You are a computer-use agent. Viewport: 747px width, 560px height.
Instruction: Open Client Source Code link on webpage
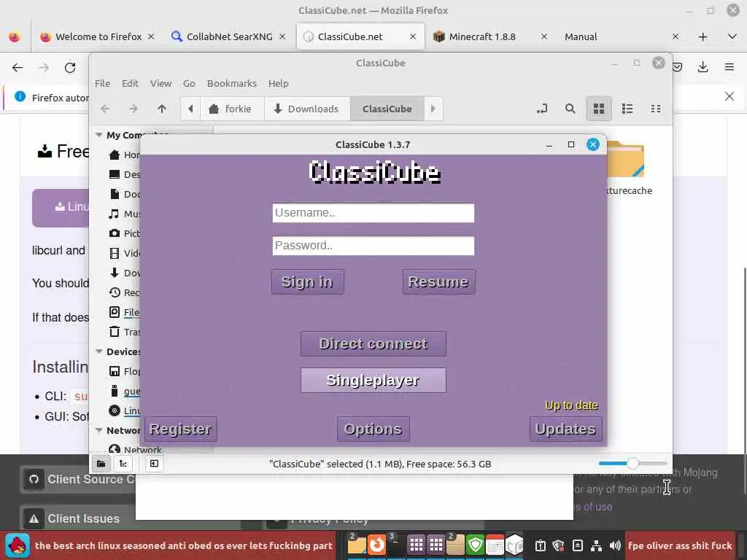point(79,479)
